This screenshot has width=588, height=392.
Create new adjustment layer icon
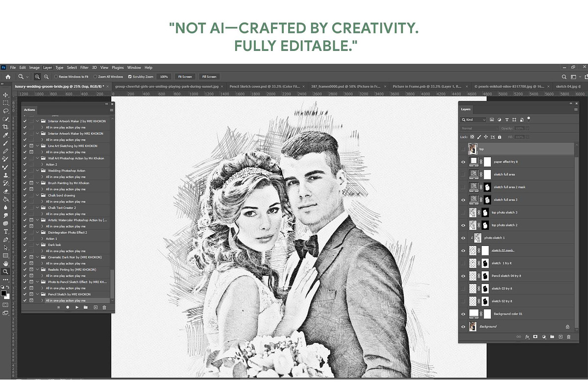tap(544, 337)
